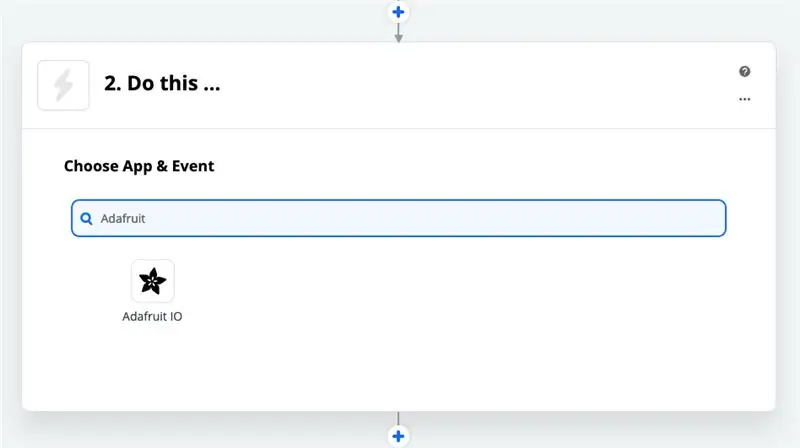
Task: Add a step with the bottom plus button
Action: pos(398,436)
